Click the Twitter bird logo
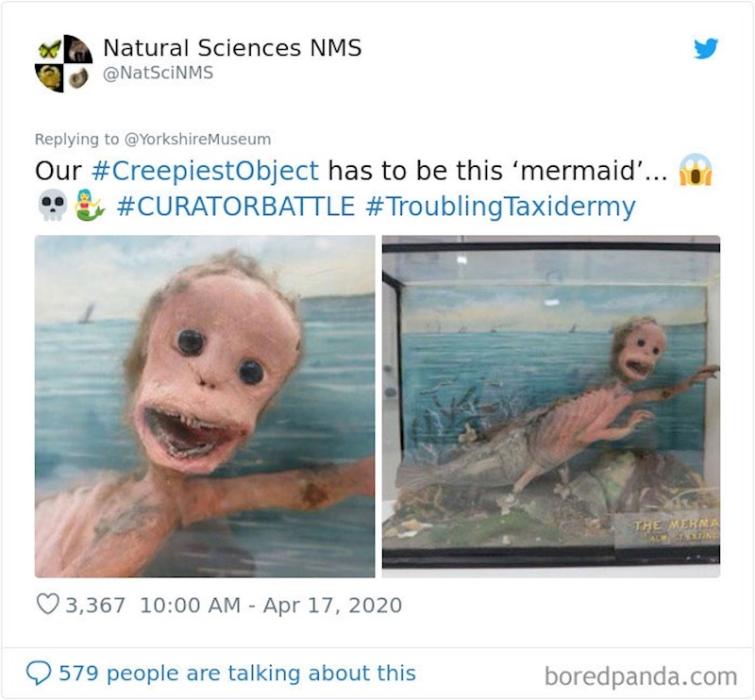Screen dimensions: 755x700 tap(706, 49)
